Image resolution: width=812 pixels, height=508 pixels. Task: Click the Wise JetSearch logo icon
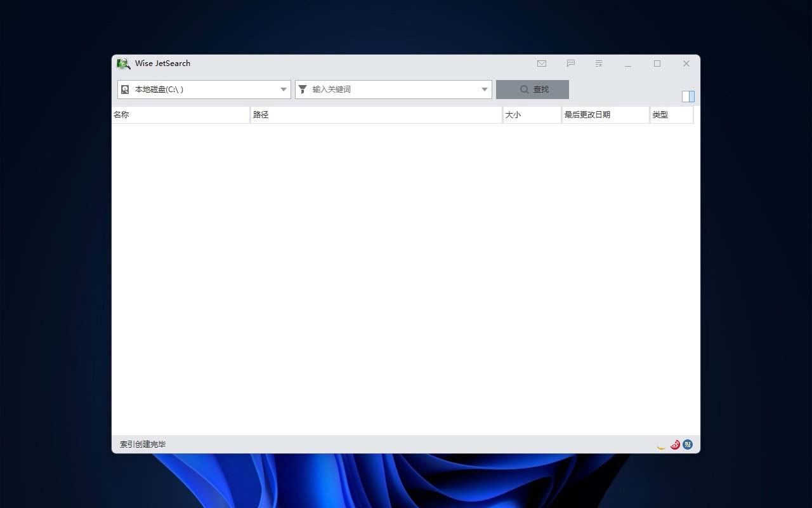click(124, 63)
